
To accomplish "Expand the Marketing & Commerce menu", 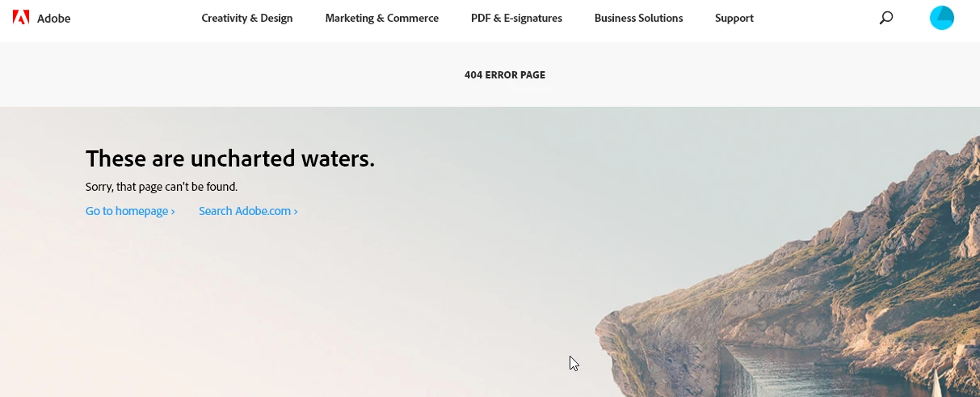I will pos(382,18).
